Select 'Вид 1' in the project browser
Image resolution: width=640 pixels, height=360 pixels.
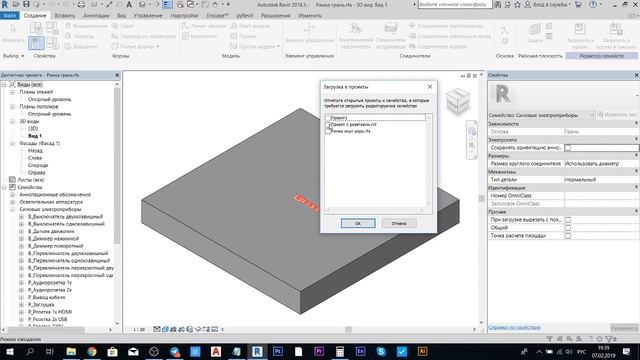[35, 136]
